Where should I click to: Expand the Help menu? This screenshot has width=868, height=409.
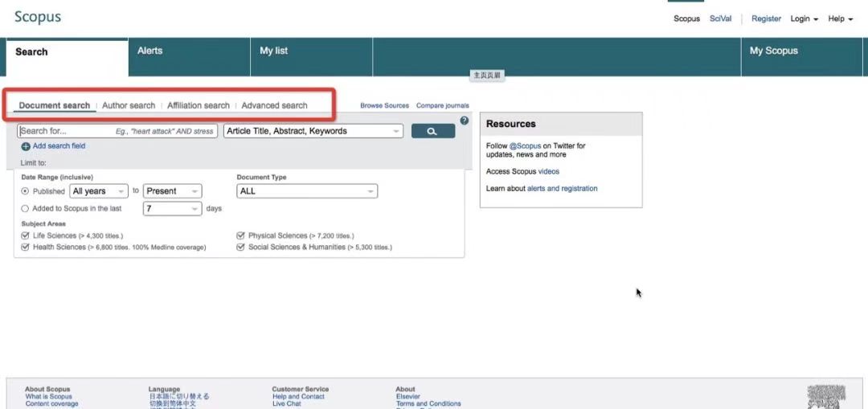[841, 18]
